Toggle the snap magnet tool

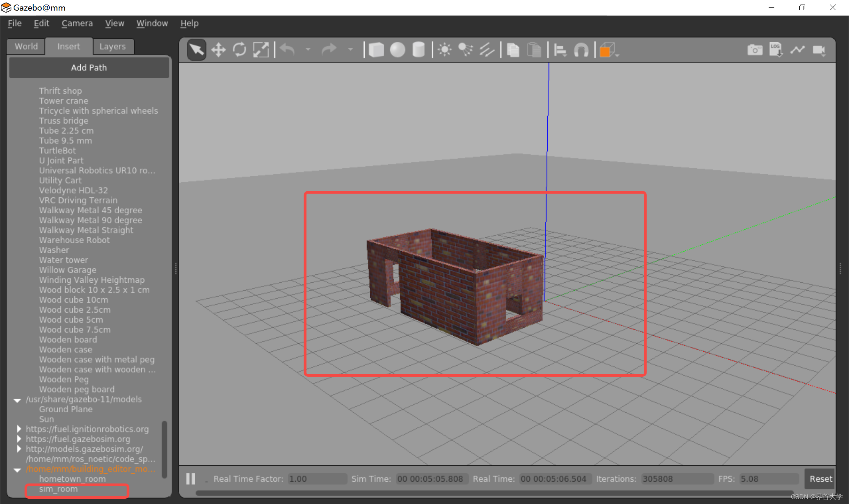click(x=581, y=50)
